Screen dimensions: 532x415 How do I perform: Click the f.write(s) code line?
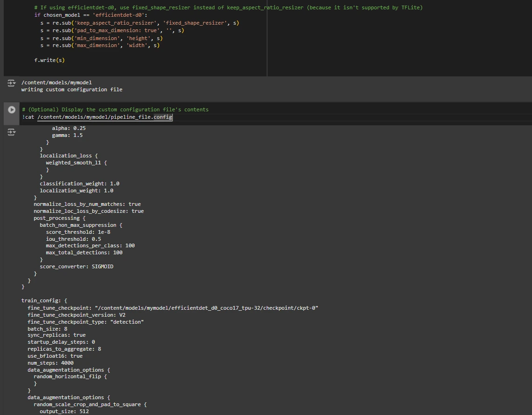49,60
